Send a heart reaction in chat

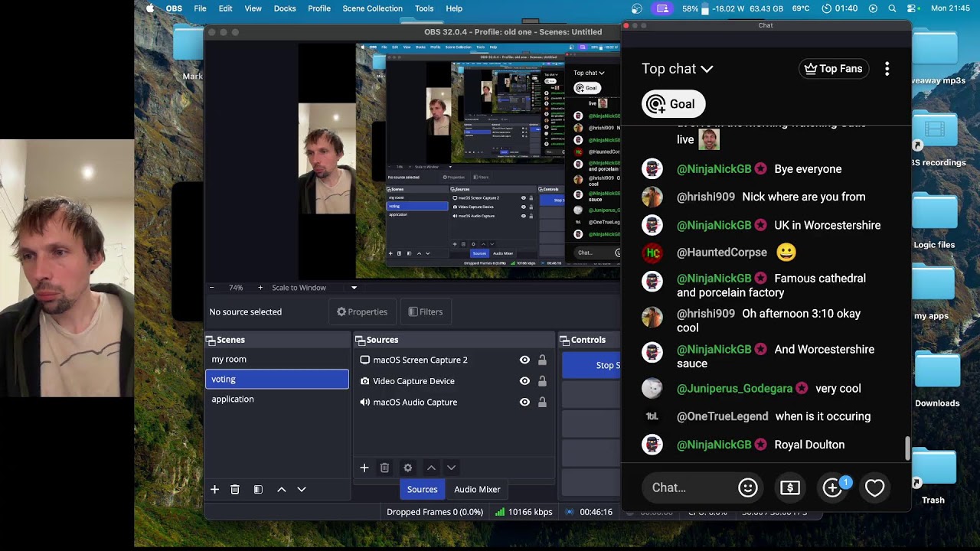tap(874, 487)
